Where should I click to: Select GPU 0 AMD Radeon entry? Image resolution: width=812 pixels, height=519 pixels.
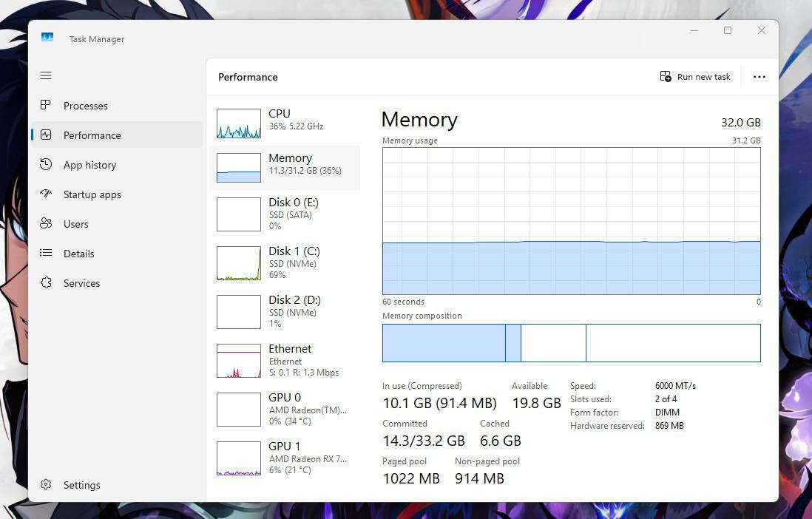285,409
